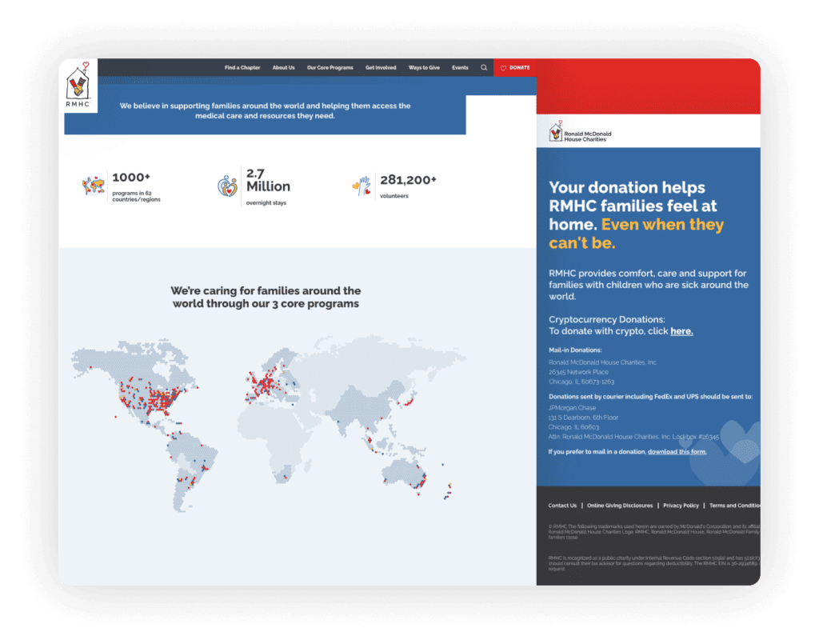The width and height of the screenshot is (819, 644).
Task: Click 'here' to donate with crypto
Action: (681, 330)
